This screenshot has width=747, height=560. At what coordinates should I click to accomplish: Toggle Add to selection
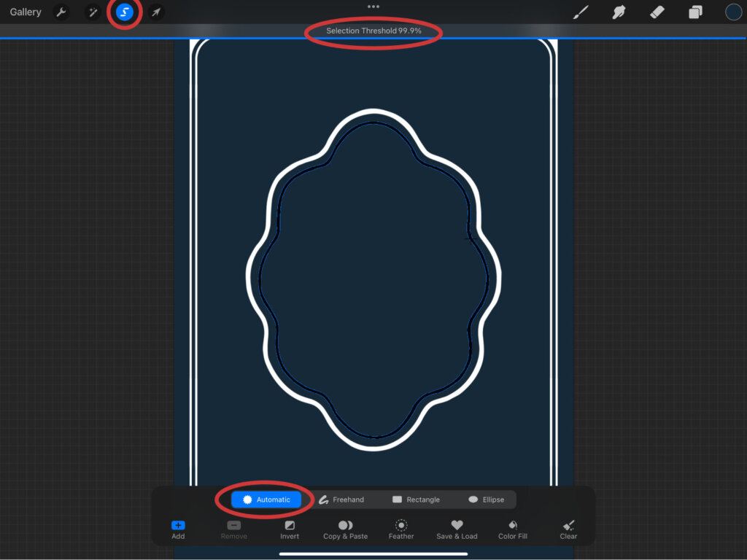point(178,529)
